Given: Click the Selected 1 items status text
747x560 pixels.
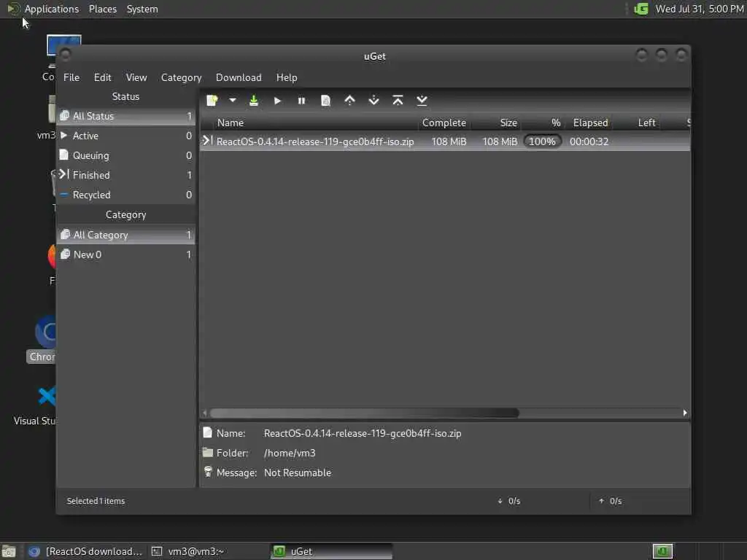Looking at the screenshot, I should (x=96, y=501).
